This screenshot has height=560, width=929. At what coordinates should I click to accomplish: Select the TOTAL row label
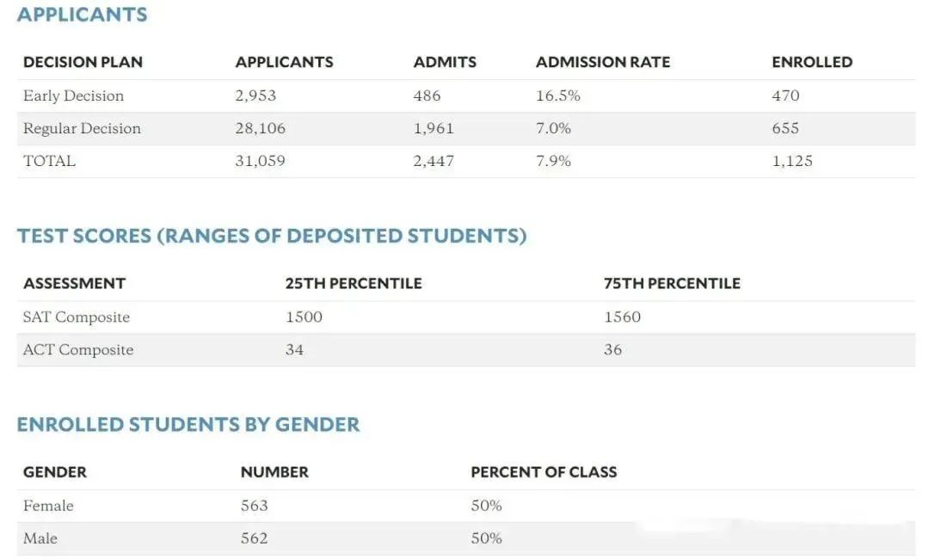[49, 161]
